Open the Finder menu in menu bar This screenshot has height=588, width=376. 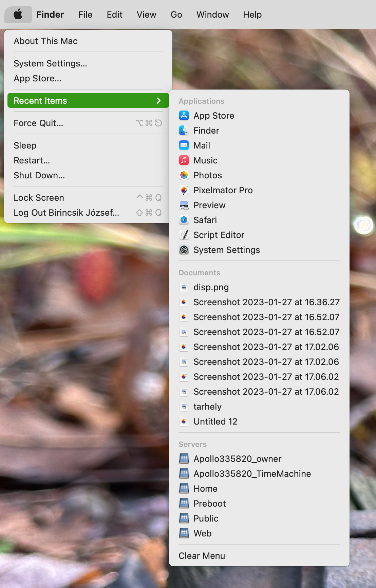click(x=50, y=15)
